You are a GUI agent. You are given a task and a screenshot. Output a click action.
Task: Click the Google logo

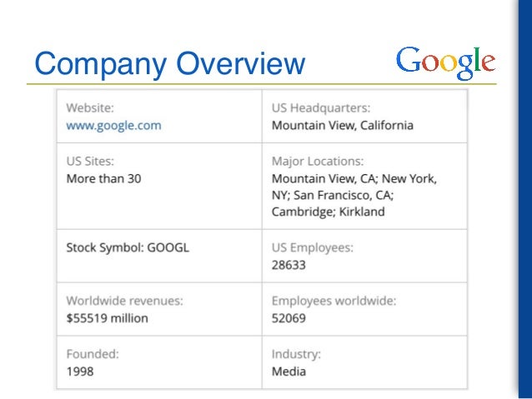tap(446, 63)
